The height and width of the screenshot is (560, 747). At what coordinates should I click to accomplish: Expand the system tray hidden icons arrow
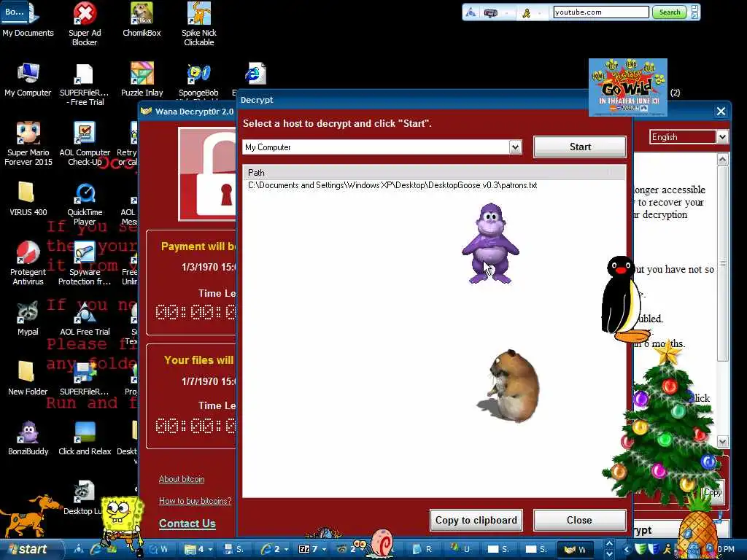[x=626, y=549]
